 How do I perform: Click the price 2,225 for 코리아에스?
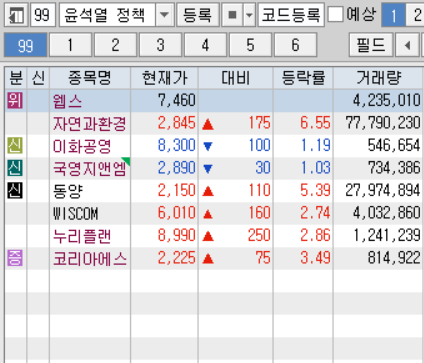pos(177,258)
